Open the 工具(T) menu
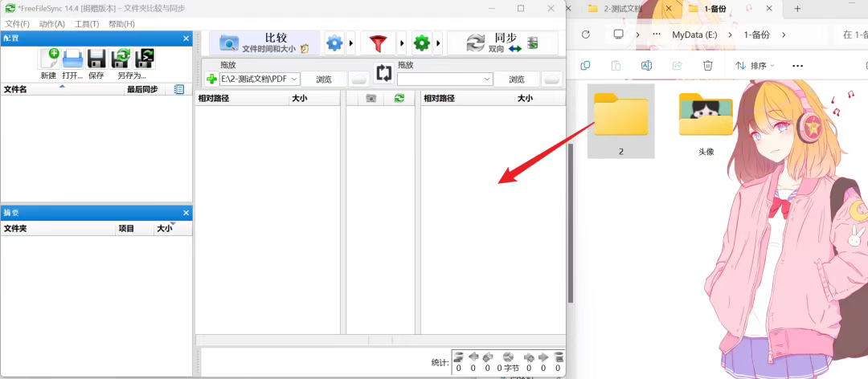The width and height of the screenshot is (868, 379). (x=87, y=24)
